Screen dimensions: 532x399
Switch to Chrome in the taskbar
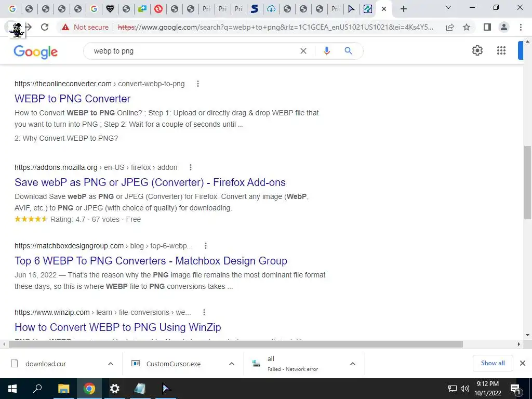pyautogui.click(x=89, y=389)
